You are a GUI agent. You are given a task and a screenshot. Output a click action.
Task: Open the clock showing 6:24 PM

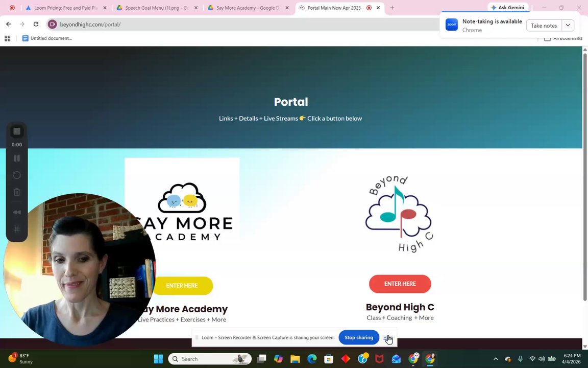[572, 359]
